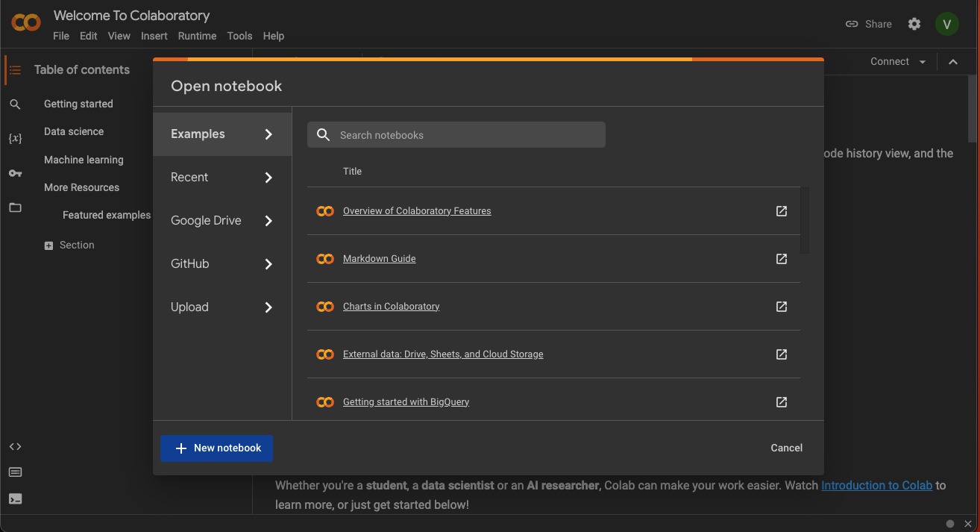The image size is (980, 532).
Task: Click Colab icon beside Markdown Guide
Action: 325,259
